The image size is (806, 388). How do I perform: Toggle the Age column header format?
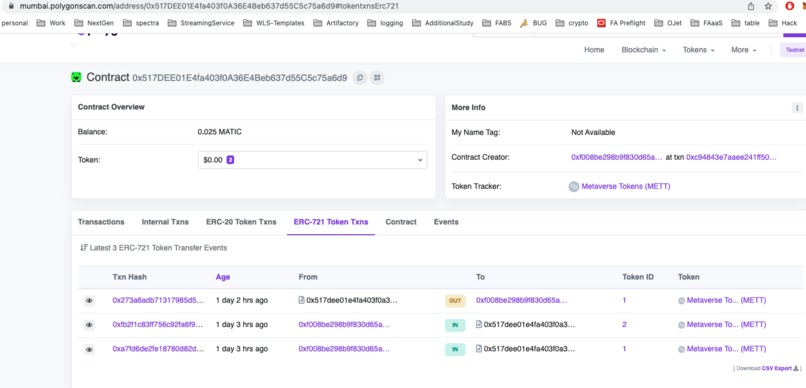coord(223,277)
